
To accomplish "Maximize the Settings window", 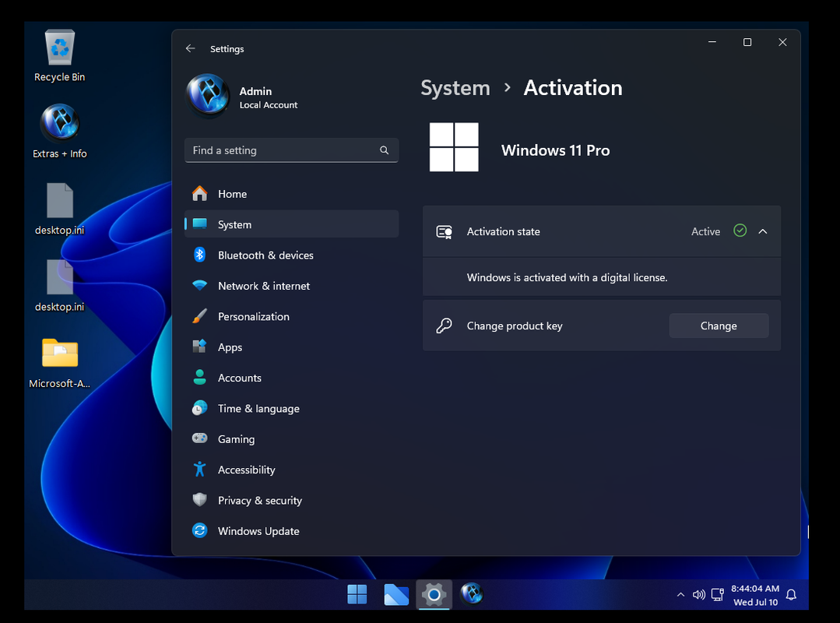I will pos(747,42).
